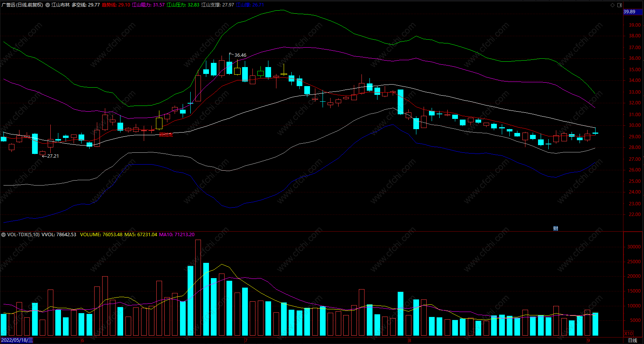Screen dimensions: 644x344
Task: Click the 多空线: 29.77 value
Action: [x=86, y=5]
